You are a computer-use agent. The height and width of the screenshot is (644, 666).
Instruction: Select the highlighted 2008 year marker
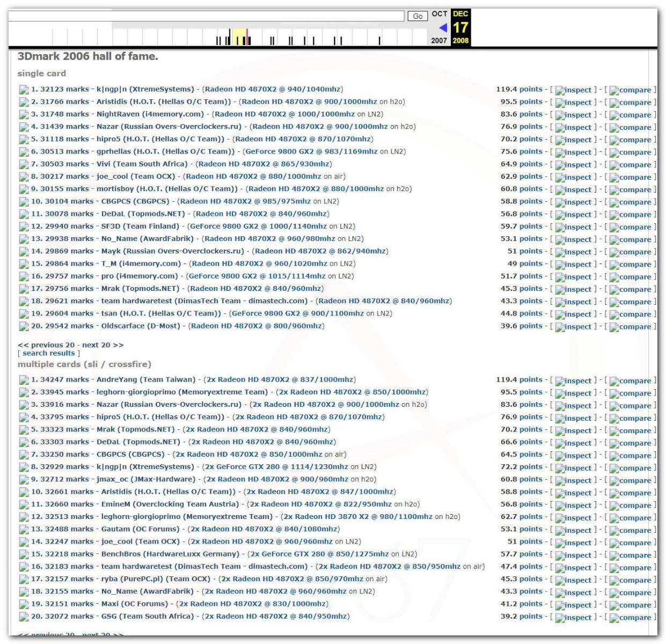(x=460, y=41)
